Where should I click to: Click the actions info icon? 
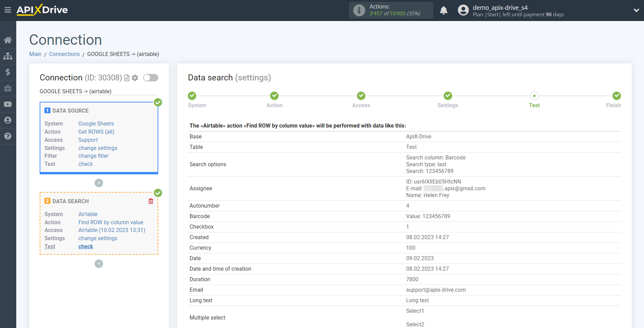click(359, 10)
